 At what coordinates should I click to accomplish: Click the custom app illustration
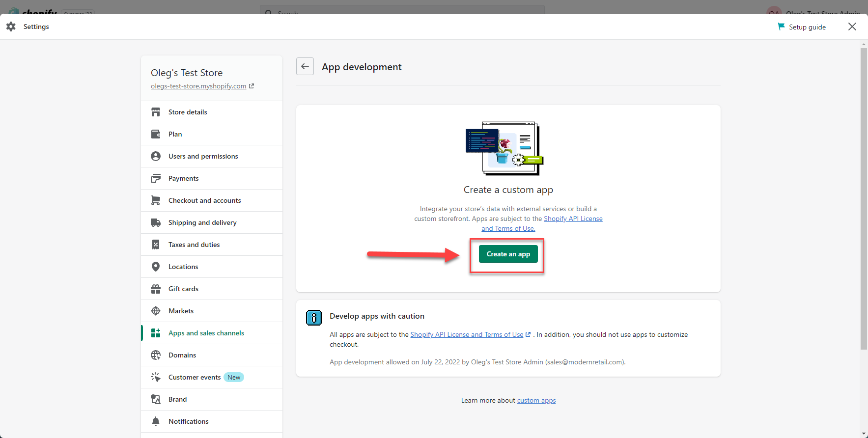tap(504, 148)
